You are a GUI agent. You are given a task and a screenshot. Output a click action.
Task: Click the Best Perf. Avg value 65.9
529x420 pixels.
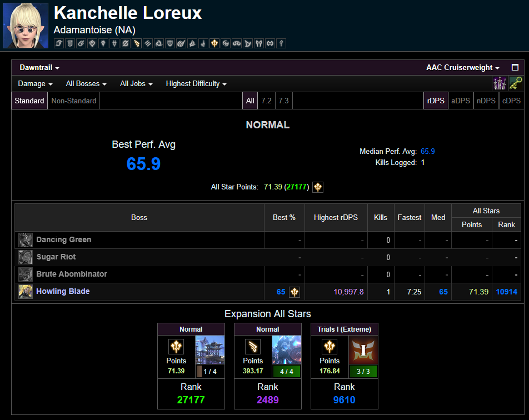[x=143, y=164]
